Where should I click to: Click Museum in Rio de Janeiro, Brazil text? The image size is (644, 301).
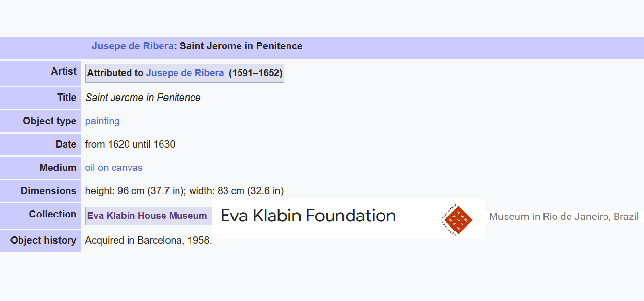tap(564, 216)
